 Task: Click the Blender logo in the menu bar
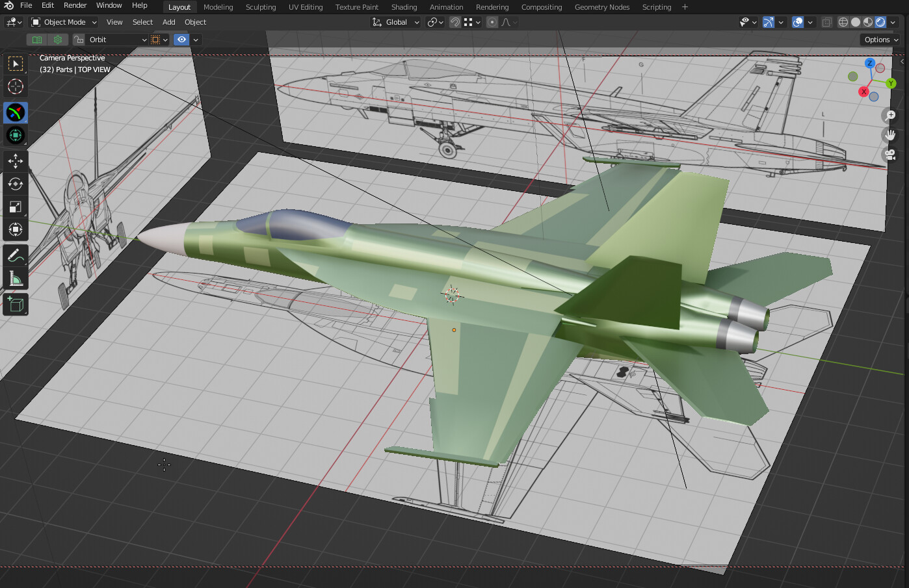click(x=8, y=6)
